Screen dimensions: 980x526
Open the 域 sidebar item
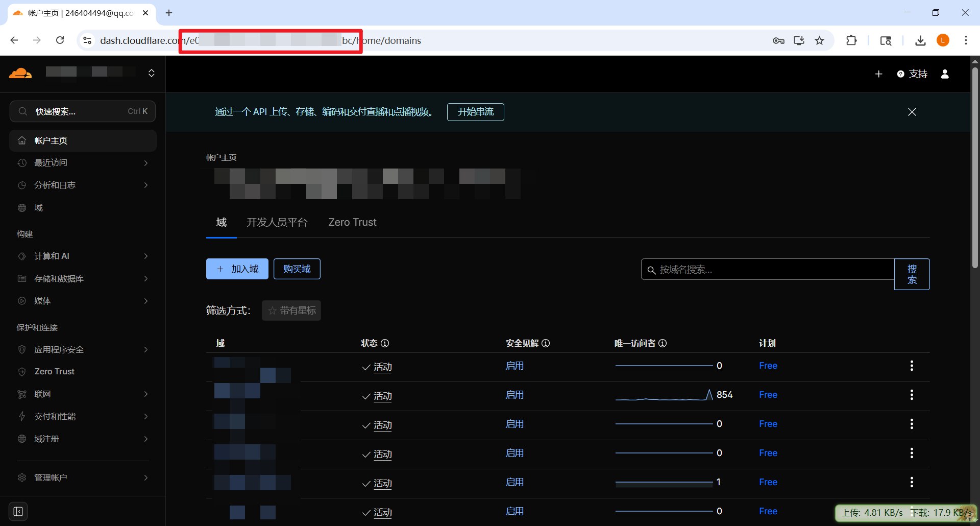click(x=83, y=208)
